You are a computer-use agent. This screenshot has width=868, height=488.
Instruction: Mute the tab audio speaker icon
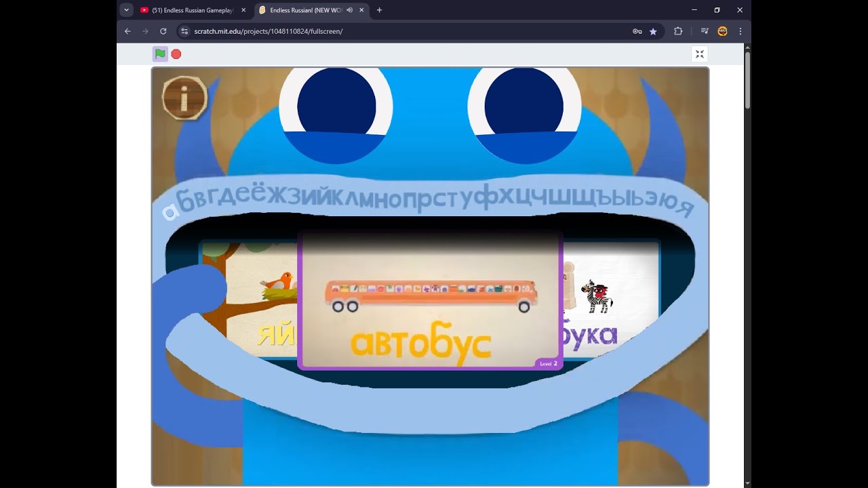[x=349, y=10]
